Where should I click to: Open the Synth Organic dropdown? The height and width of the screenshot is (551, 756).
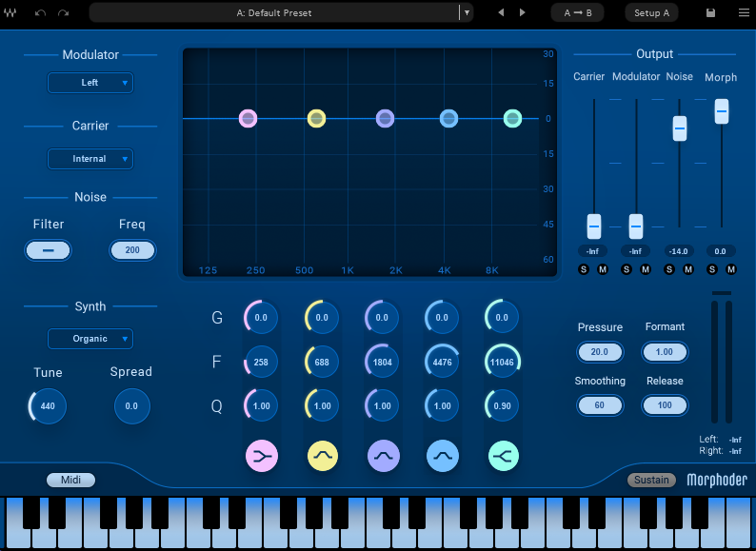(90, 339)
